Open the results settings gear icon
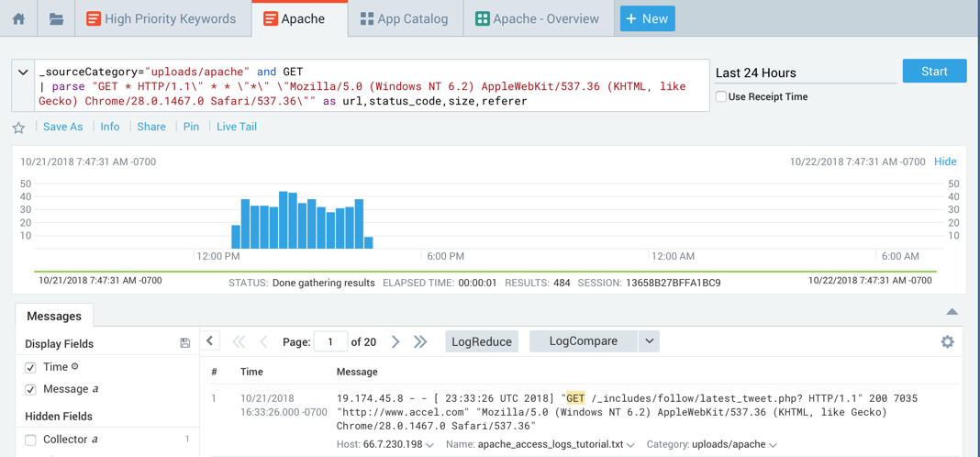Screen dimensions: 980x457 point(947,341)
